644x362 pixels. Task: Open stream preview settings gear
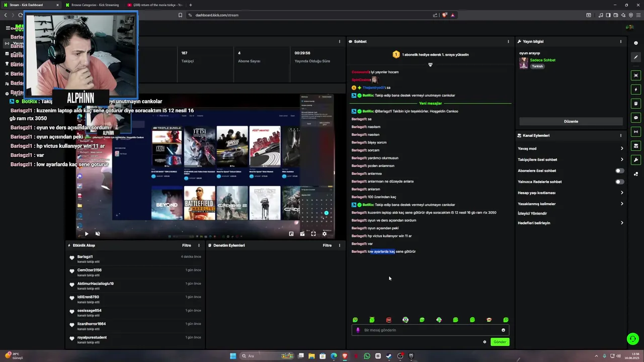[325, 234]
